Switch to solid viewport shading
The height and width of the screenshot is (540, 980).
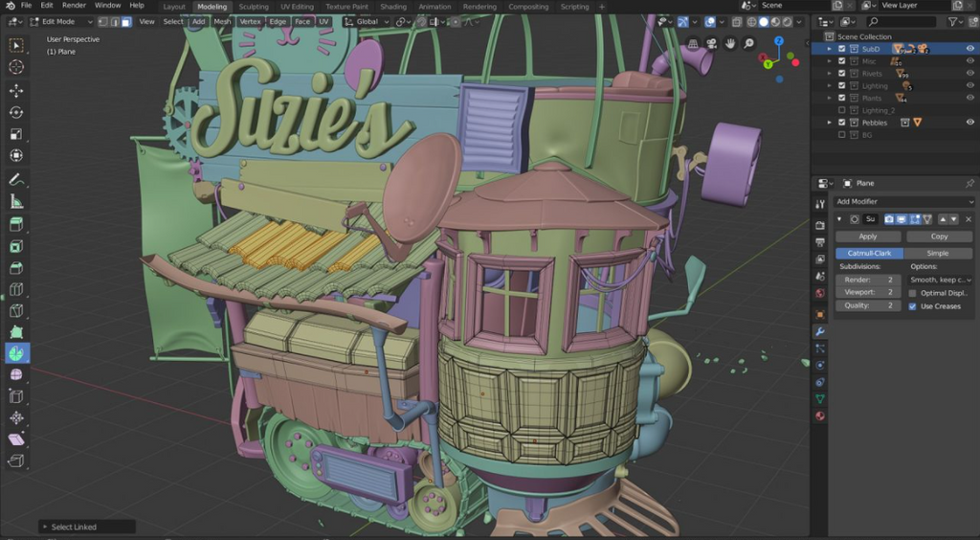click(x=764, y=22)
